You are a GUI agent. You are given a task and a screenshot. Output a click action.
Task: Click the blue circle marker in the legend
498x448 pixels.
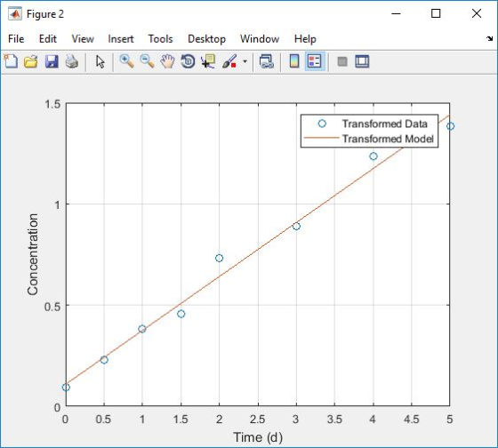(322, 124)
